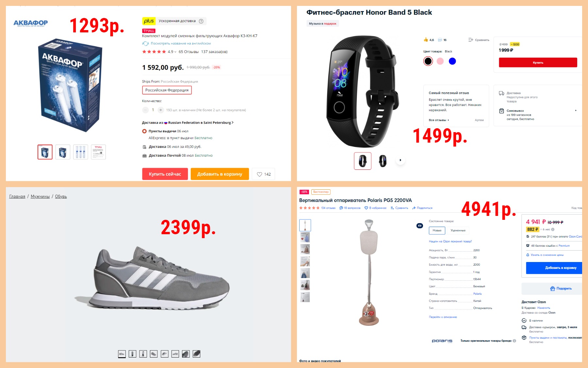Expand the Доставка из Russian Federation chevron

(x=233, y=123)
